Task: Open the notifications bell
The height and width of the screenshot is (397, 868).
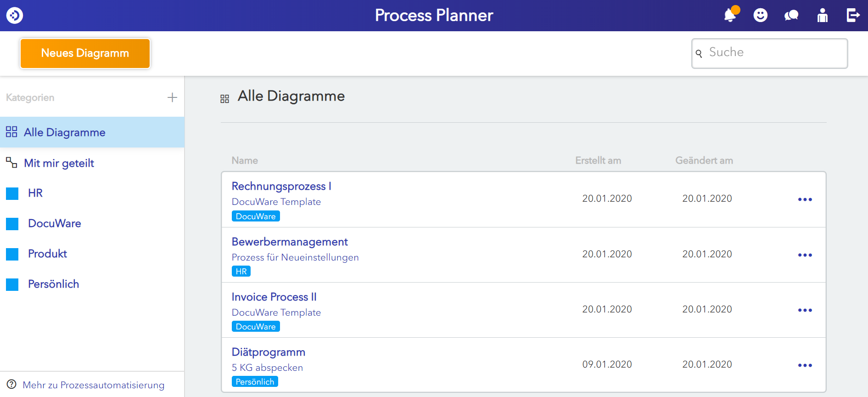Action: (730, 15)
